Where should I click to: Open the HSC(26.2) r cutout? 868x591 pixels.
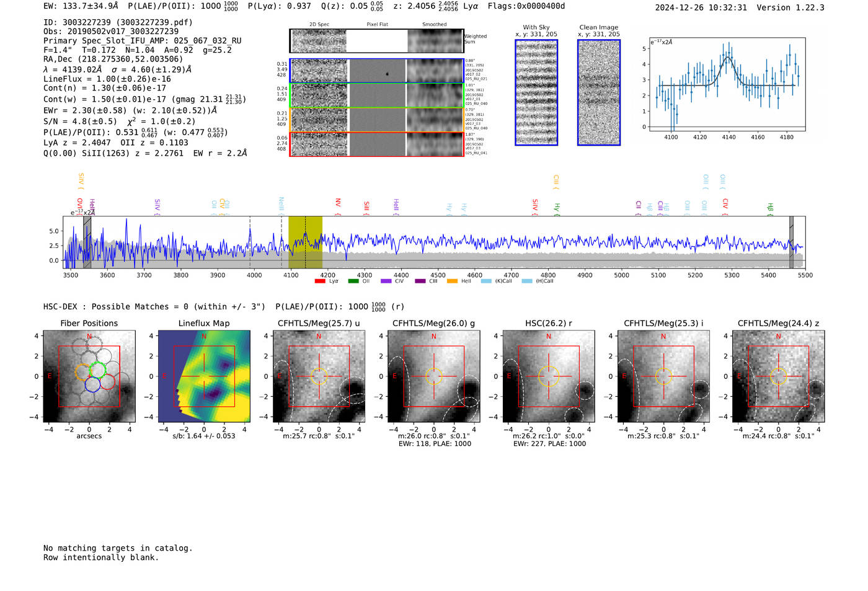click(x=548, y=376)
